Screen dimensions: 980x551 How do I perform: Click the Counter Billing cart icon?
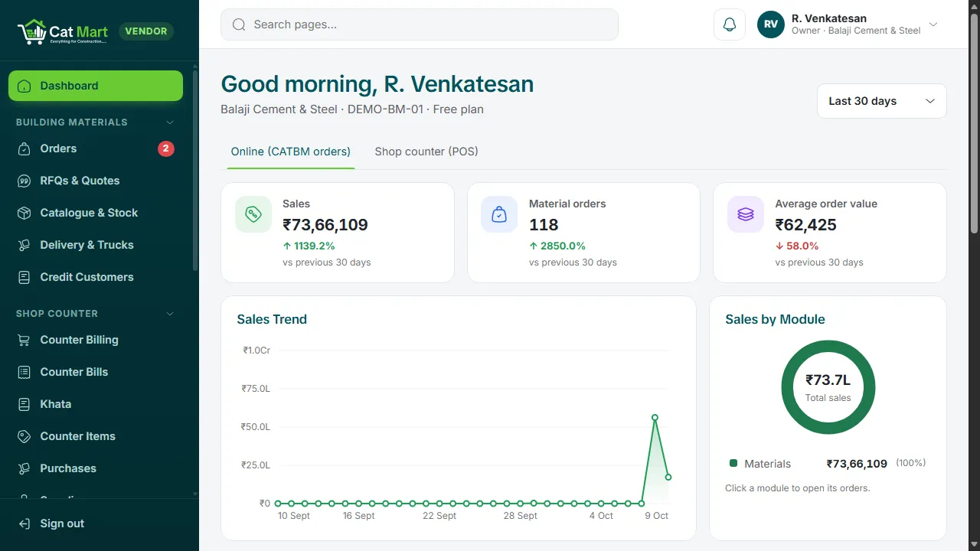tap(24, 340)
